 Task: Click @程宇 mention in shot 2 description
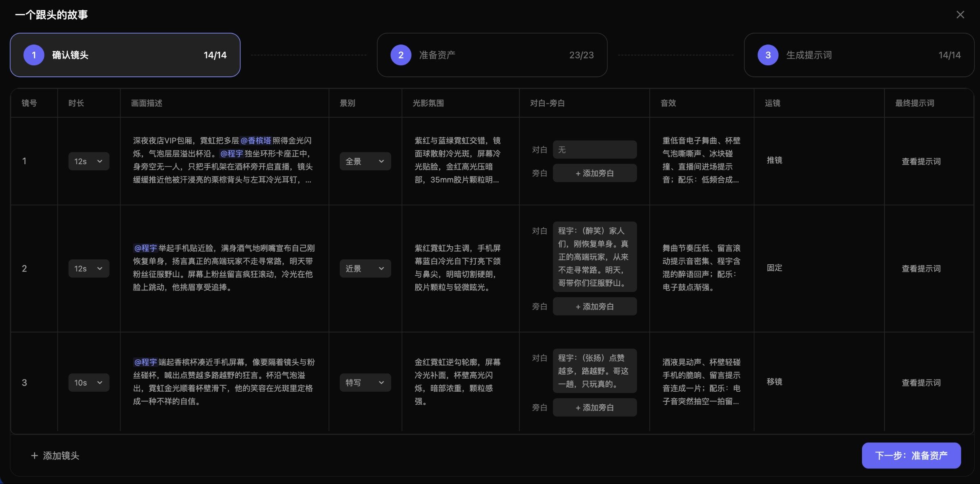pos(146,248)
